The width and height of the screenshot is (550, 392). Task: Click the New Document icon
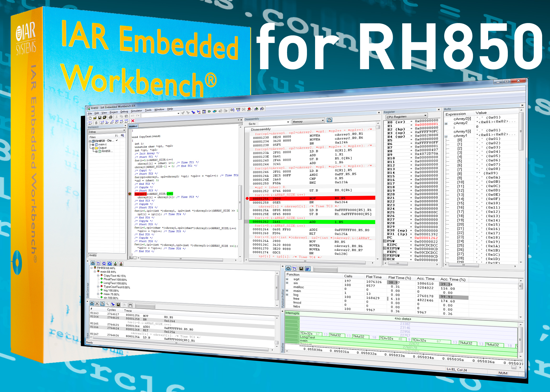[x=90, y=118]
